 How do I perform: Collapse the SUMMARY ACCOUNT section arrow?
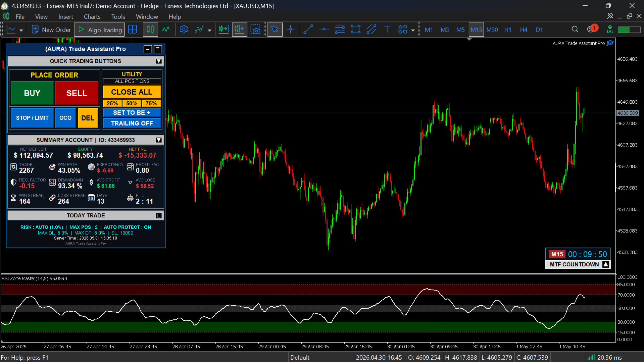pos(159,140)
